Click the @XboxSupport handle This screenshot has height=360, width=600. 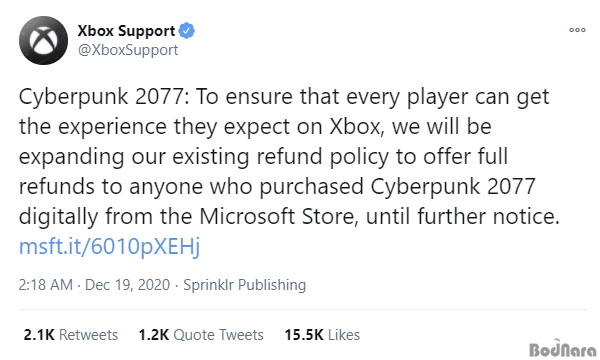pyautogui.click(x=128, y=50)
